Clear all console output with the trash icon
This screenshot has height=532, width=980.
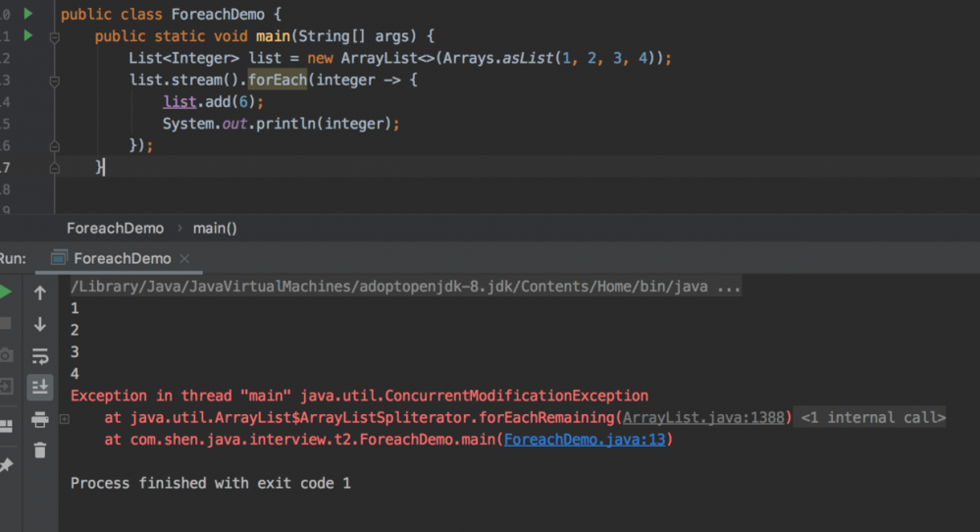(40, 451)
